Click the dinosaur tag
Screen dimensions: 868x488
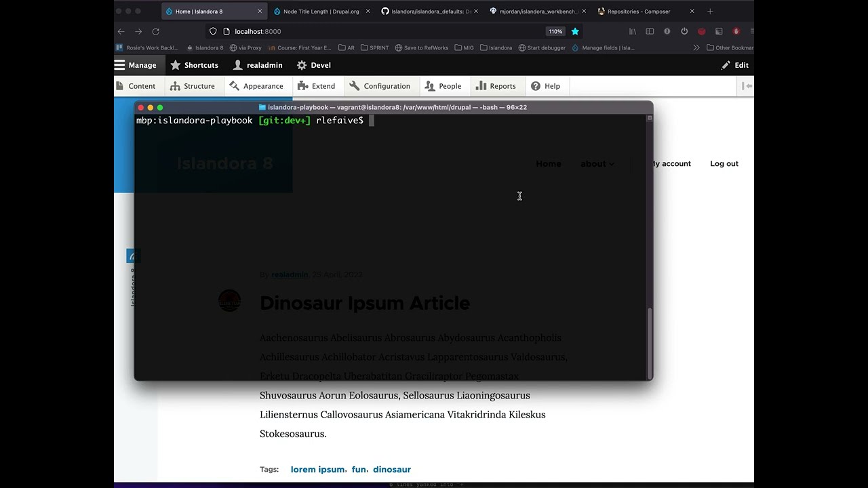point(392,469)
